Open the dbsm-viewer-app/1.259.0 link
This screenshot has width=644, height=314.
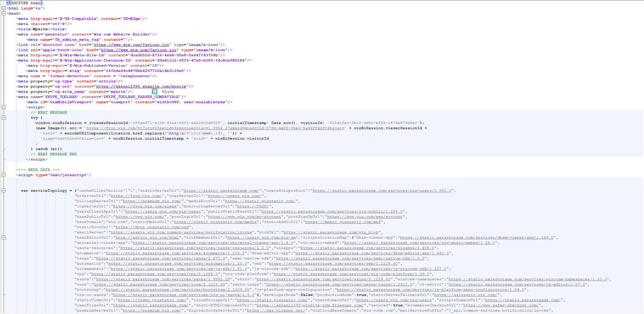click(x=477, y=238)
